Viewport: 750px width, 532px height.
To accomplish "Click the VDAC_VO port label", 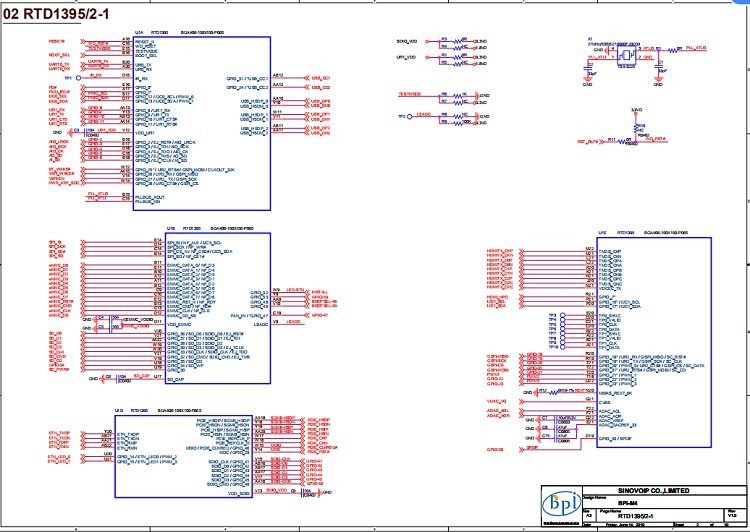I will point(496,401).
